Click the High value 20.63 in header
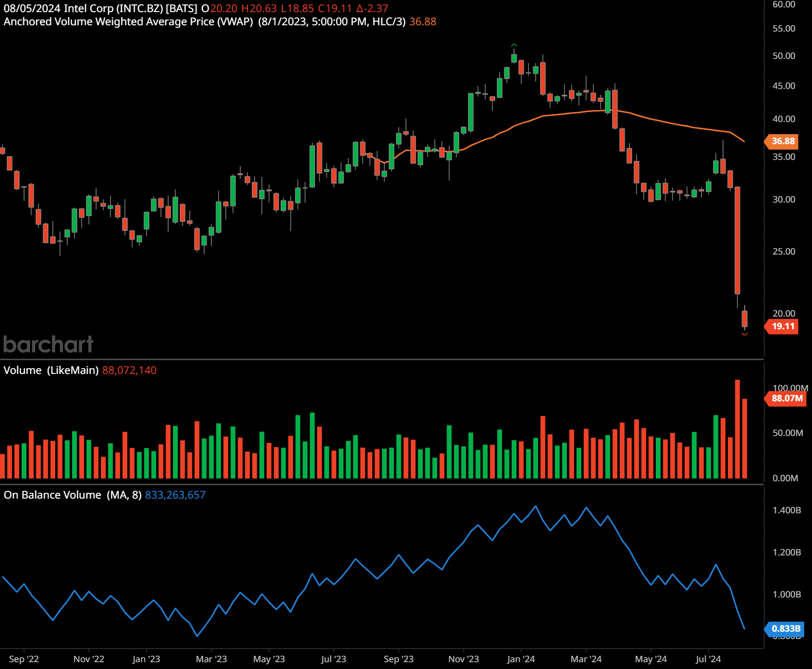The image size is (812, 669). 263,8
